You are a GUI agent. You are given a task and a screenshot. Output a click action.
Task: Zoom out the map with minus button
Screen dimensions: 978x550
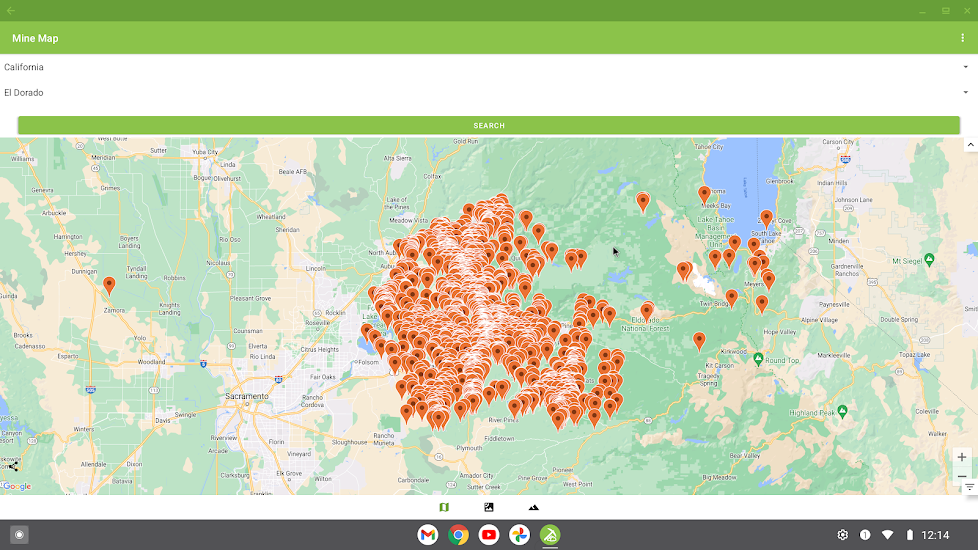coord(962,476)
